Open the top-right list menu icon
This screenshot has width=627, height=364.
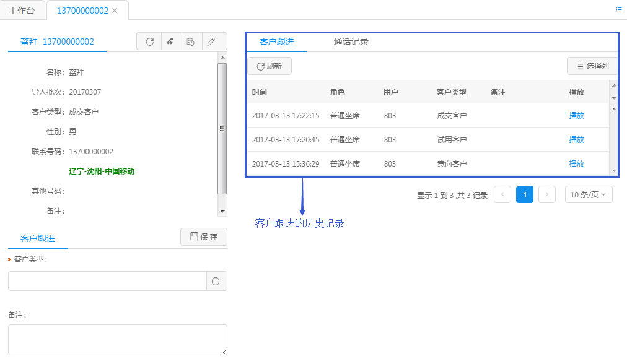618,10
